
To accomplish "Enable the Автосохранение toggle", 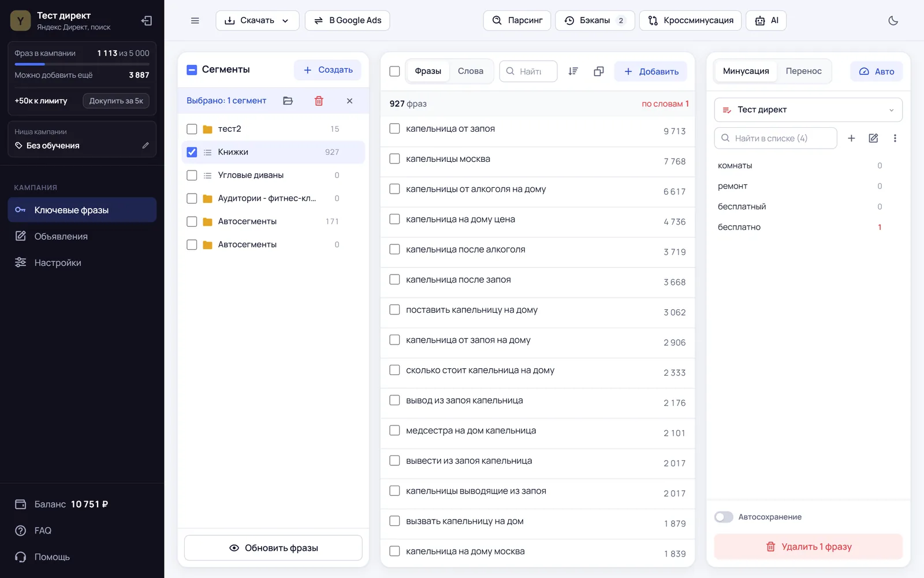I will (724, 517).
